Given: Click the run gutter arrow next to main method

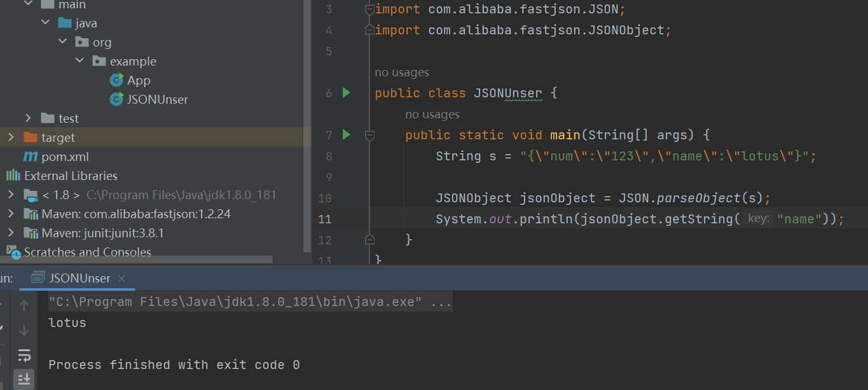Looking at the screenshot, I should [347, 135].
